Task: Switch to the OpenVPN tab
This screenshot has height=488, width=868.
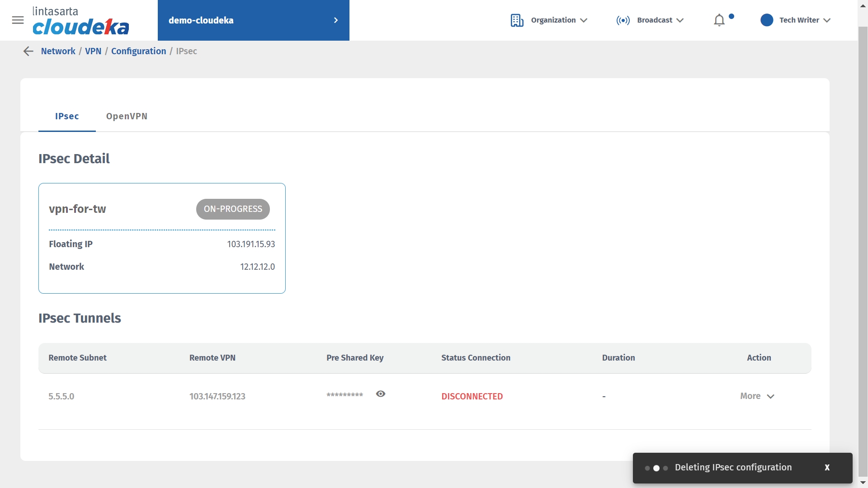Action: pos(127,117)
